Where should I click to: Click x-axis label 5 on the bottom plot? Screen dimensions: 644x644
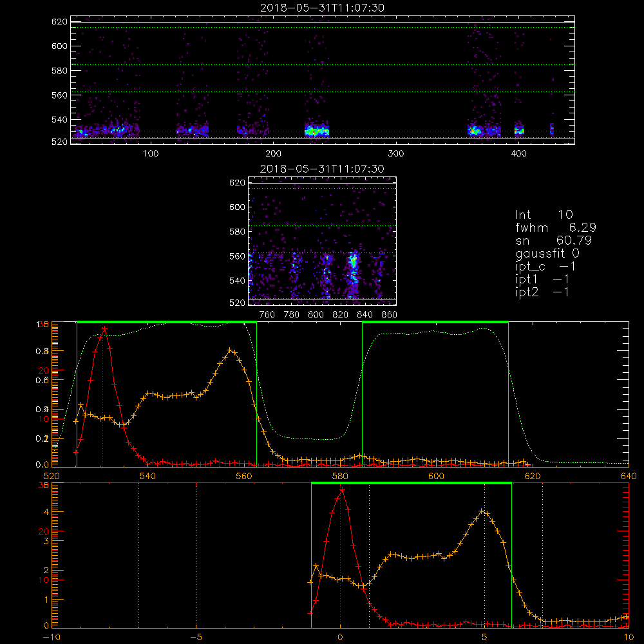click(x=485, y=638)
